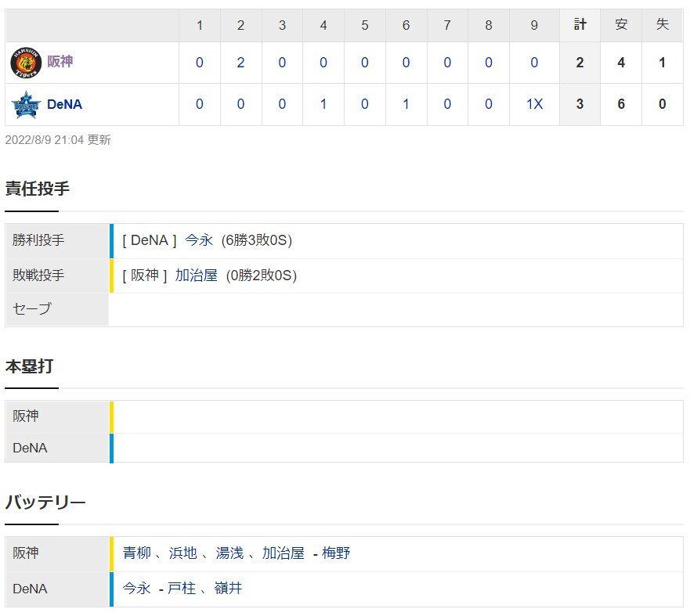Open catcher 嶺井 link
The image size is (690, 616).
(x=228, y=588)
